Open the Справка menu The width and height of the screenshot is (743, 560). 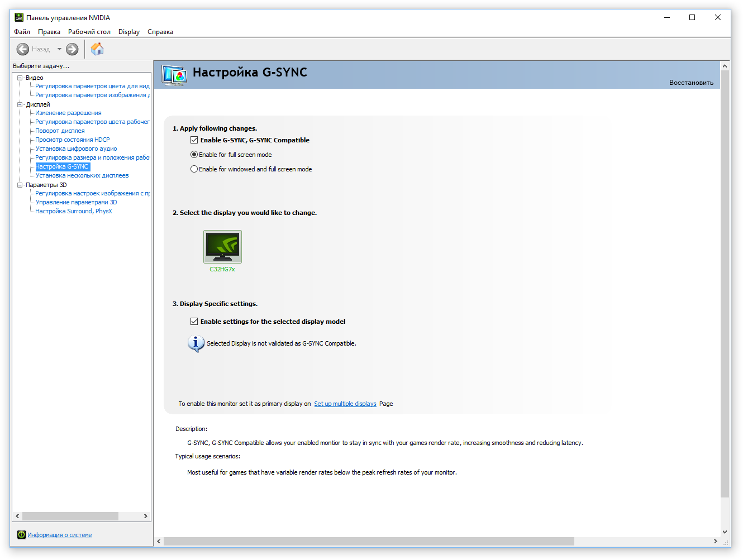point(160,32)
